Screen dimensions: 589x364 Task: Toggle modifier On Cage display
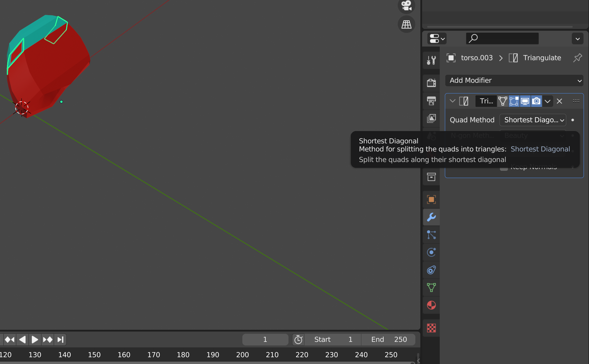[503, 101]
